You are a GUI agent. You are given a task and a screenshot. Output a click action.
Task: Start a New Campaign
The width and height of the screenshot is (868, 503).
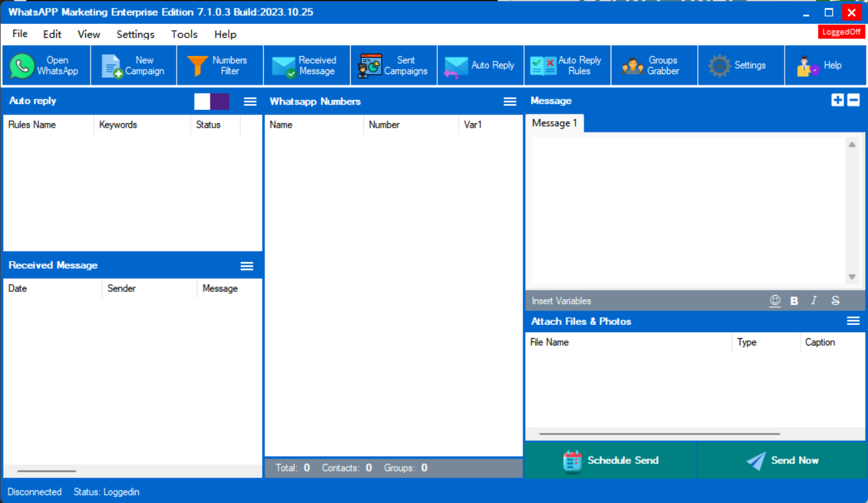(x=134, y=66)
